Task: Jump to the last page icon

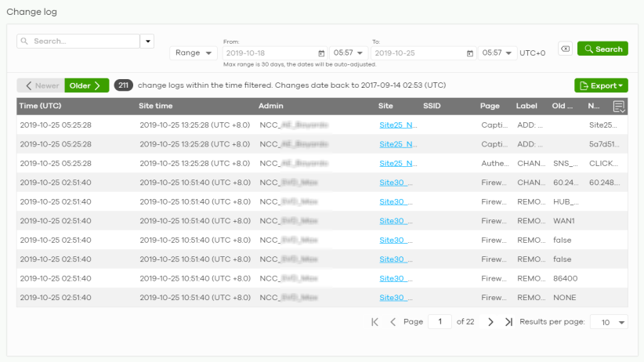Action: (x=508, y=322)
